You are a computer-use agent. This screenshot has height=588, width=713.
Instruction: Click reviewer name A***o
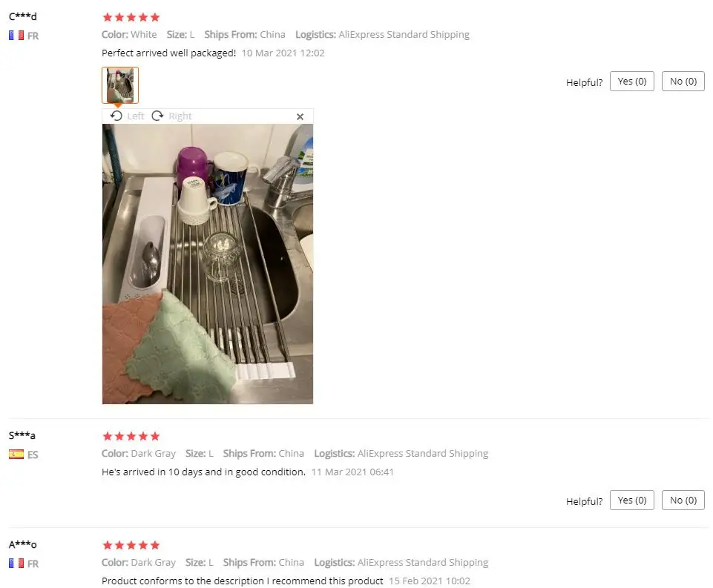pyautogui.click(x=23, y=544)
